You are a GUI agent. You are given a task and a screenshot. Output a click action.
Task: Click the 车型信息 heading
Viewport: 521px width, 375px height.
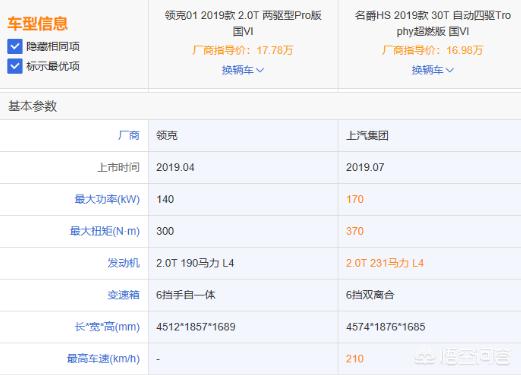37,24
